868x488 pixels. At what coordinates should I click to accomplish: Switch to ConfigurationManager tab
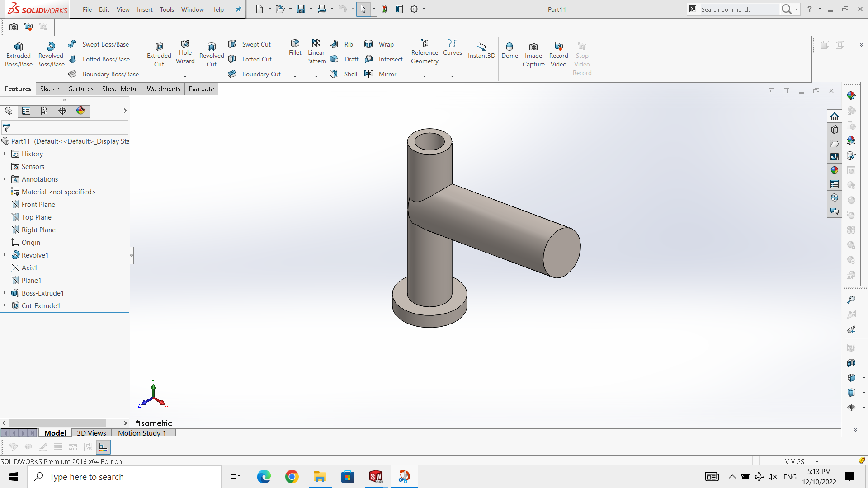(x=44, y=111)
